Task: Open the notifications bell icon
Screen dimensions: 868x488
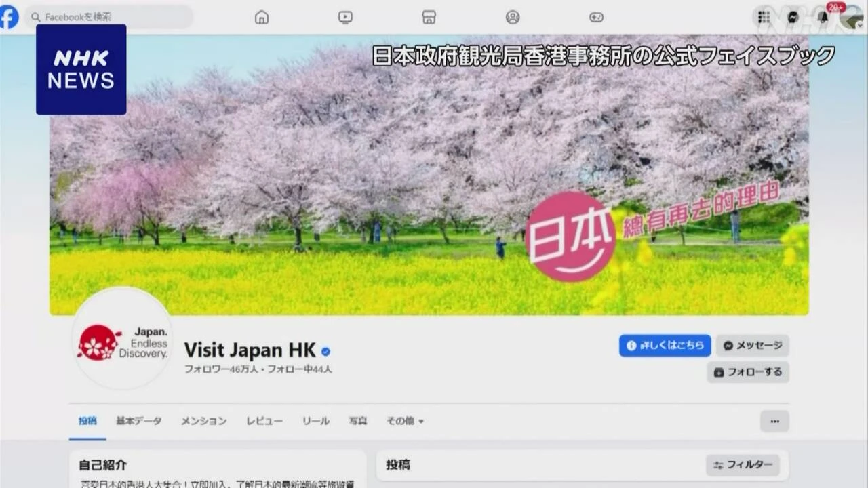Action: pyautogui.click(x=823, y=18)
